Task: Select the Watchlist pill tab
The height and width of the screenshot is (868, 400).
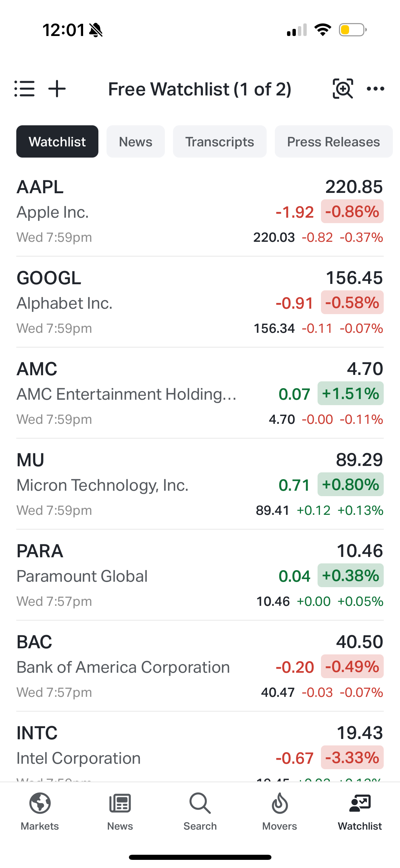Action: pyautogui.click(x=57, y=142)
